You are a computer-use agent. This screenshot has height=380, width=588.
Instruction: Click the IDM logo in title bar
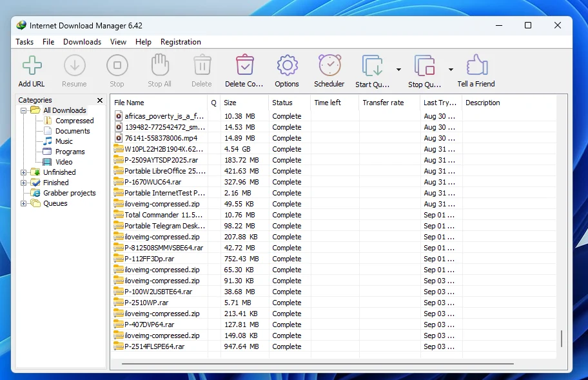pos(21,25)
